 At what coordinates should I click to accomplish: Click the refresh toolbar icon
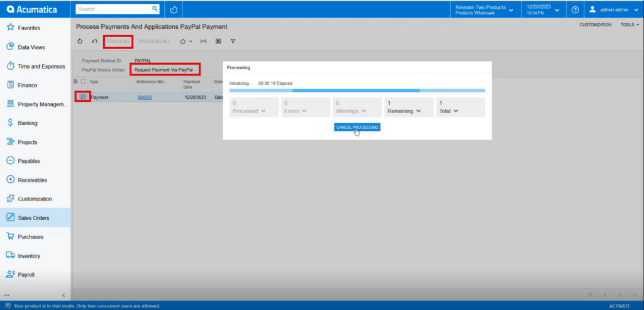point(80,42)
